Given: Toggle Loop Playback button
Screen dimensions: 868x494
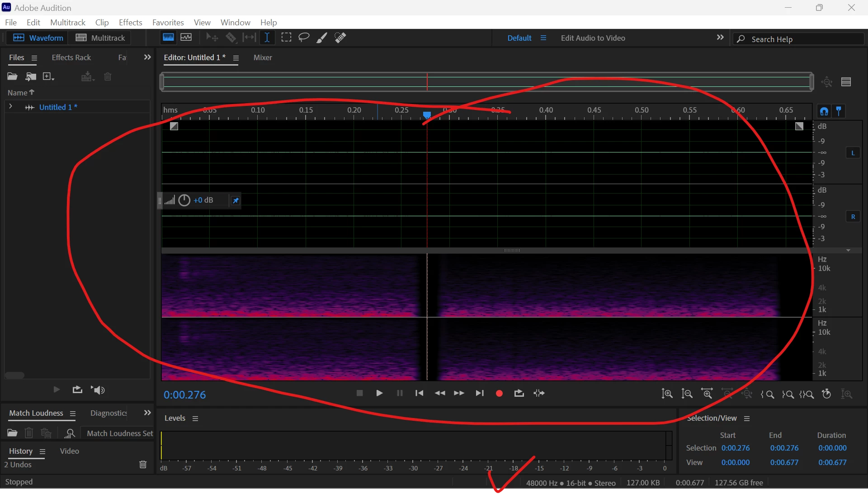Looking at the screenshot, I should [x=519, y=394].
